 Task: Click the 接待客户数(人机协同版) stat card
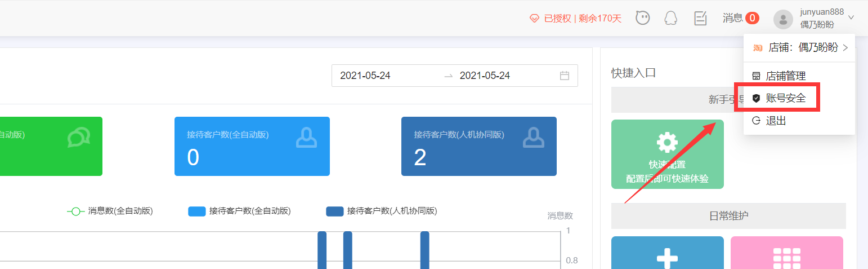point(479,146)
